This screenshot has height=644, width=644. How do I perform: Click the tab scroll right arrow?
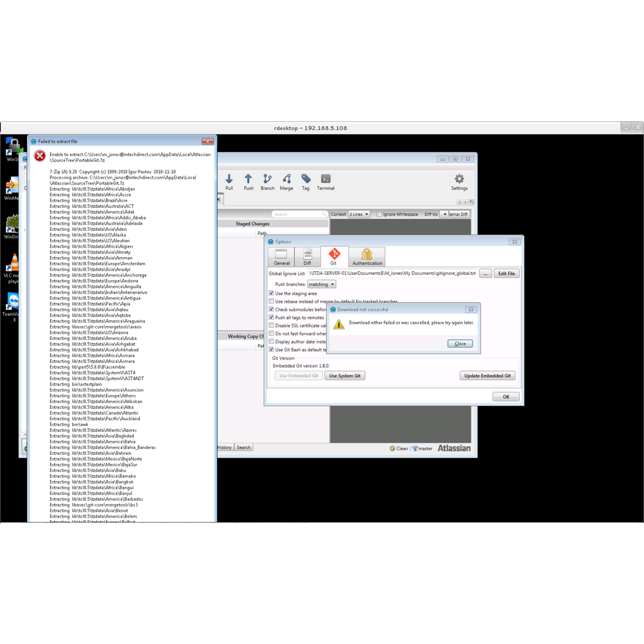point(465,202)
